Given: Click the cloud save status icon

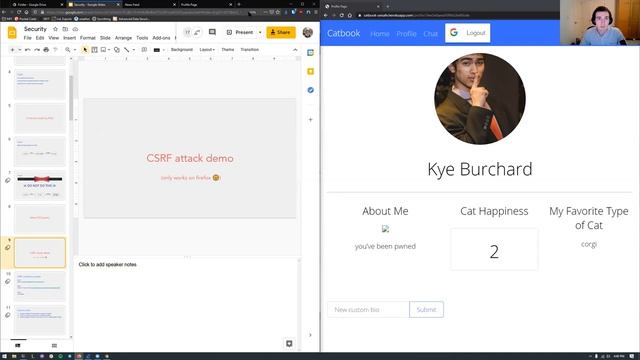Looking at the screenshot, I should tap(76, 29).
